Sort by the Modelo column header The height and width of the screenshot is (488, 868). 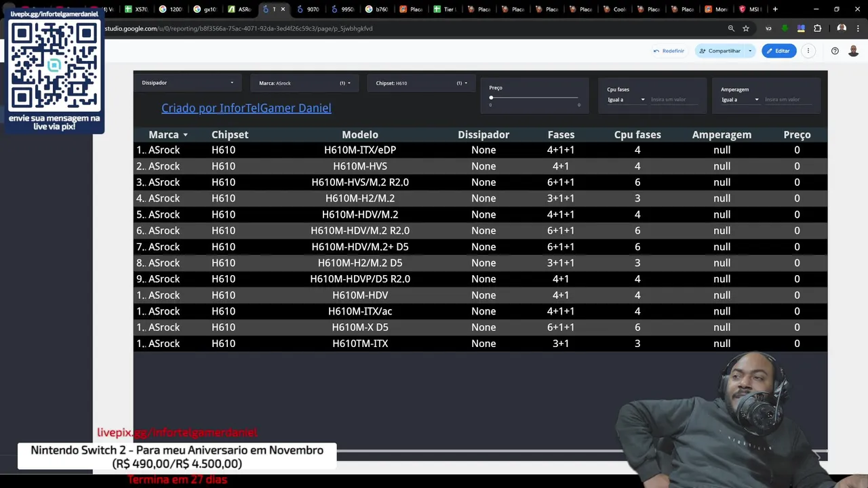360,135
